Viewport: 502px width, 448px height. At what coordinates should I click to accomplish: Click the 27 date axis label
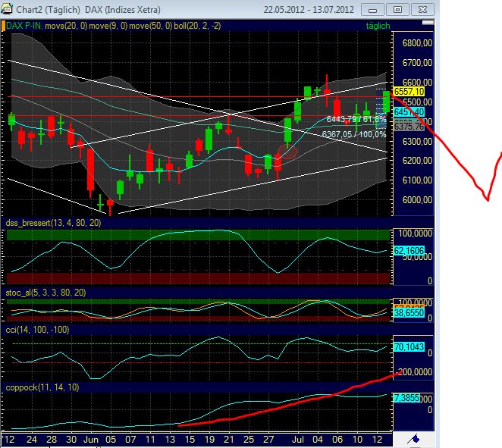[x=268, y=440]
